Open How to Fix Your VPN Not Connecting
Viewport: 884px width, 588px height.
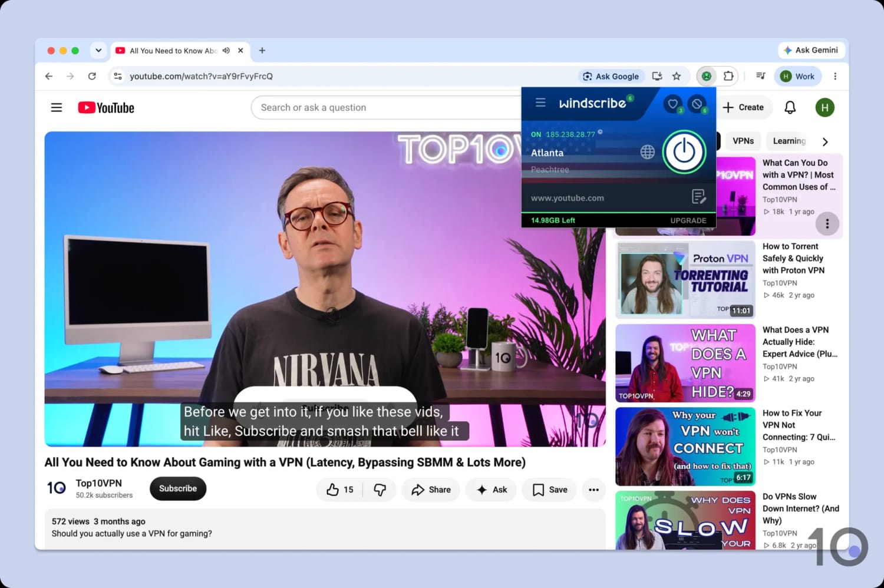(799, 425)
